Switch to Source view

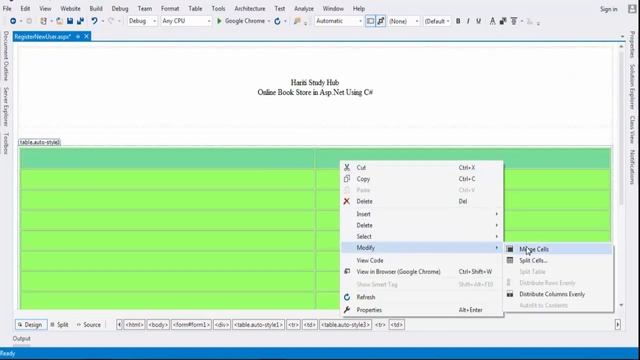click(89, 325)
